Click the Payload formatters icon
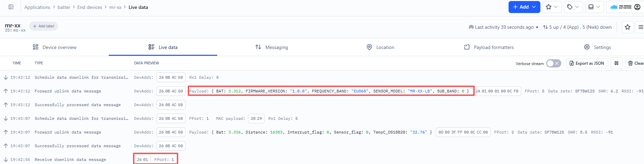644x164 pixels. pos(467,47)
